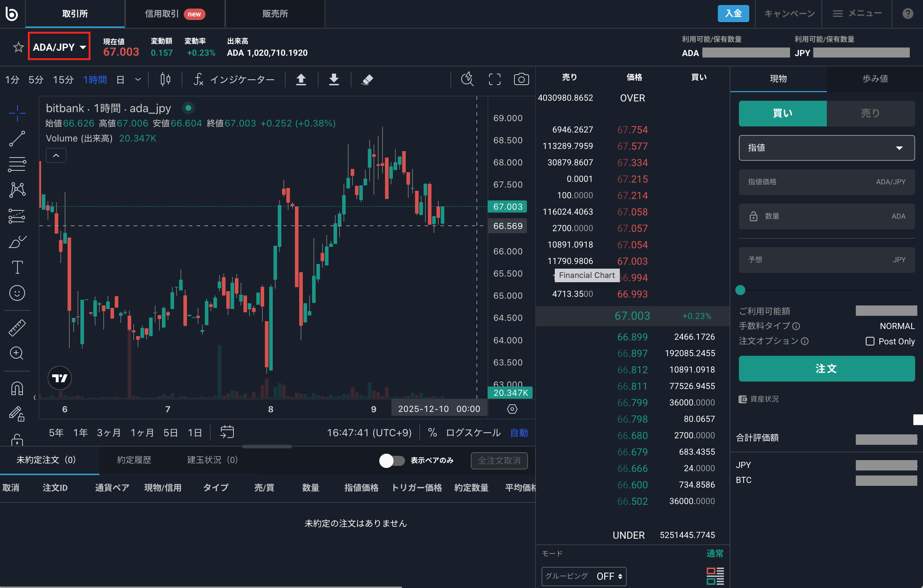
Task: Select the trend line drawing tool
Action: click(x=17, y=139)
